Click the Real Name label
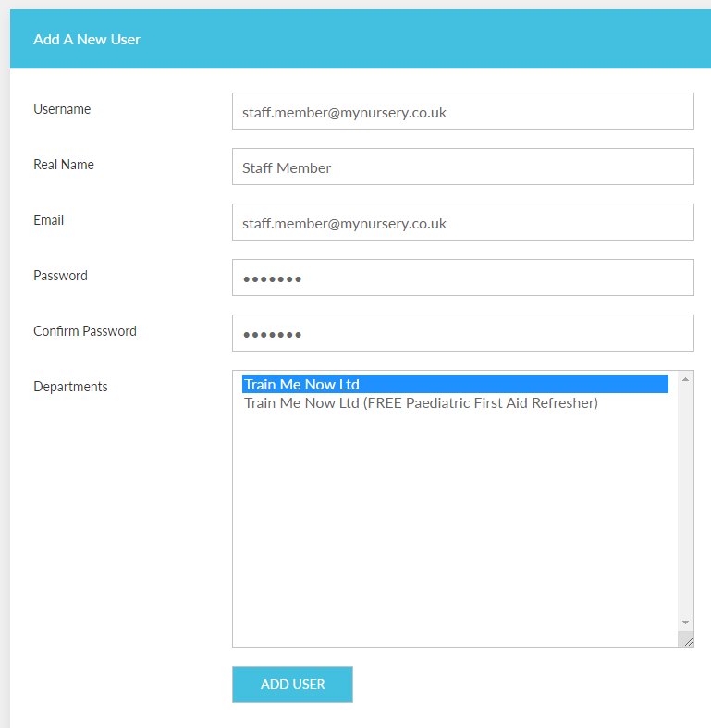Screen dimensions: 711x728 tap(64, 165)
